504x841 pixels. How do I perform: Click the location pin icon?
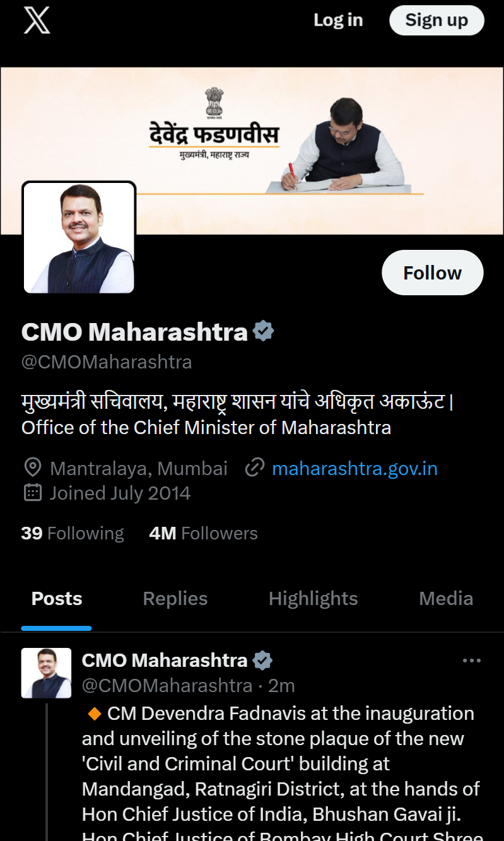pos(32,468)
